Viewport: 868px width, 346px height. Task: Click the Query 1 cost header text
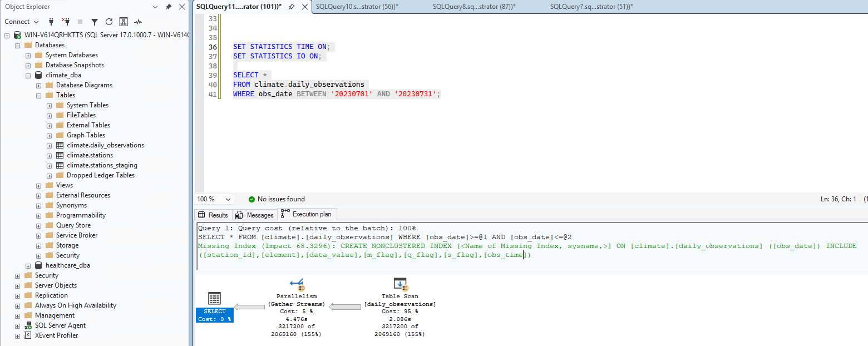click(x=307, y=228)
